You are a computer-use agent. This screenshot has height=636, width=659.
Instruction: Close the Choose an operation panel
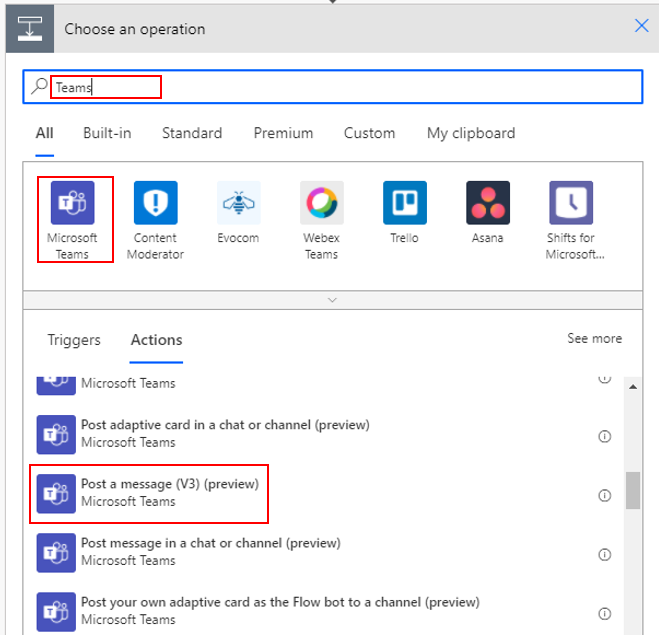point(641,26)
